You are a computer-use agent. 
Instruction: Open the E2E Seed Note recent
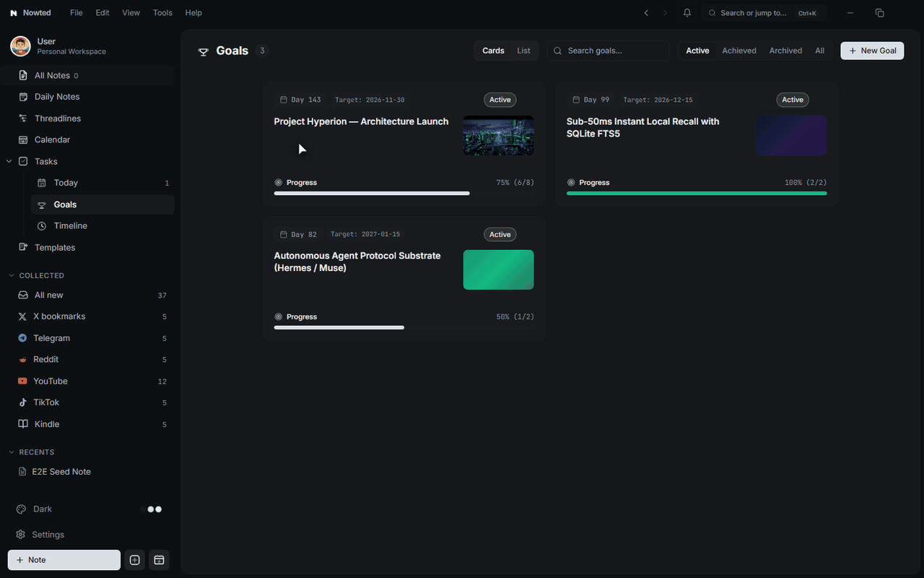pos(91,472)
